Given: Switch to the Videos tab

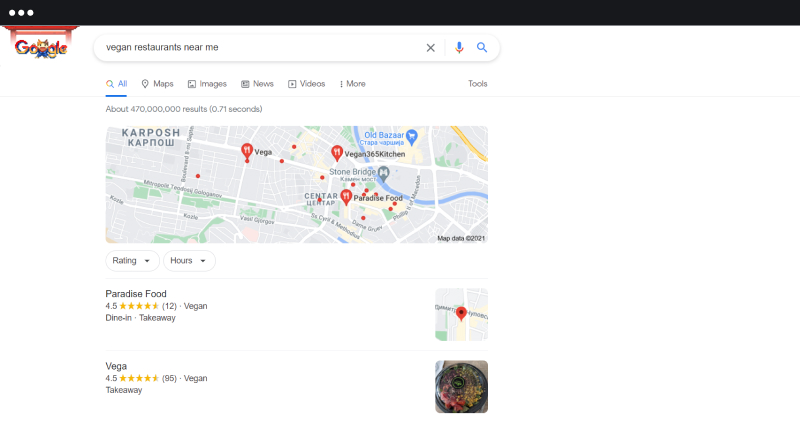Looking at the screenshot, I should click(307, 84).
